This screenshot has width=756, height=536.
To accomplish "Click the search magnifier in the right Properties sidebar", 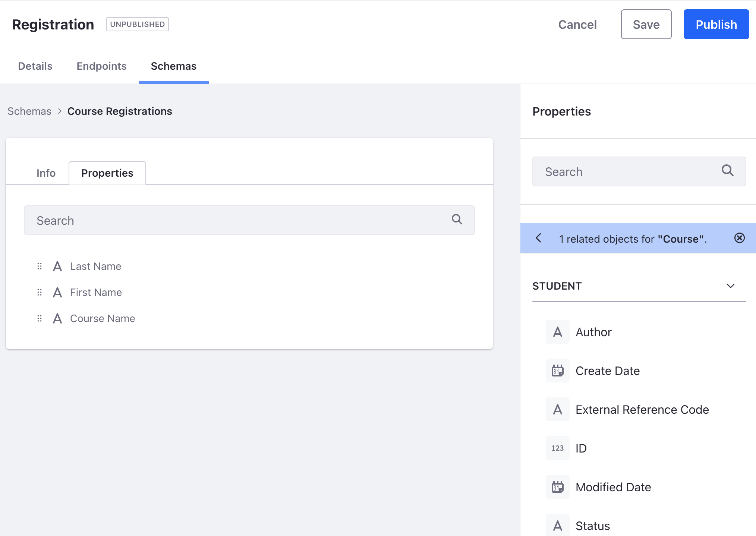I will pos(728,170).
